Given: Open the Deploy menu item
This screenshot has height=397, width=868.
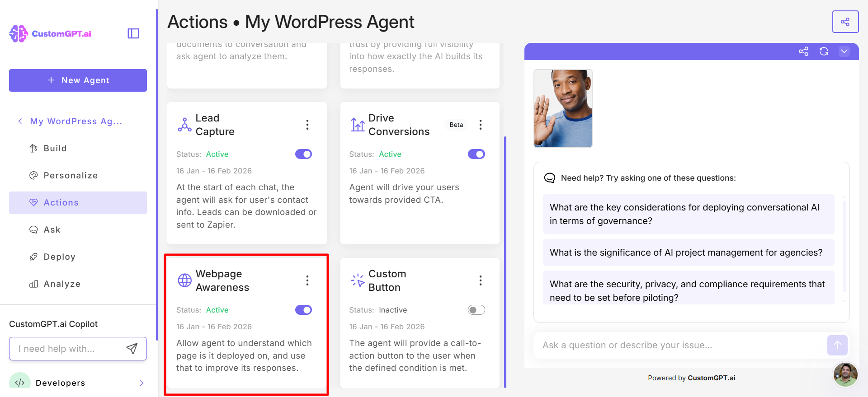Looking at the screenshot, I should click(x=78, y=257).
